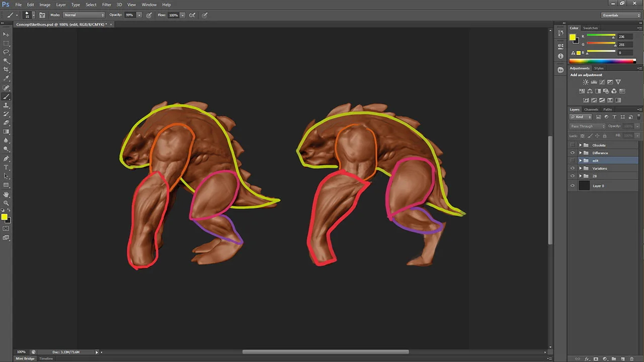The height and width of the screenshot is (362, 644).
Task: Select the Horizontal Type tool
Action: (x=6, y=167)
